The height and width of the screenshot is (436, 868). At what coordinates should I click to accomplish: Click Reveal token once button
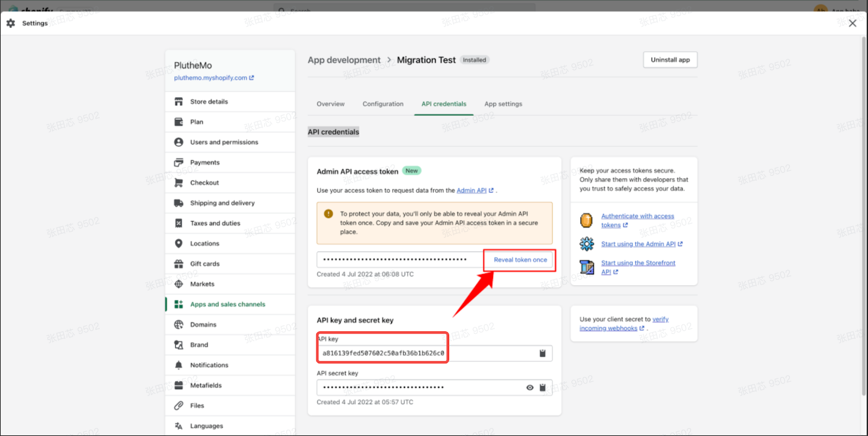(520, 260)
